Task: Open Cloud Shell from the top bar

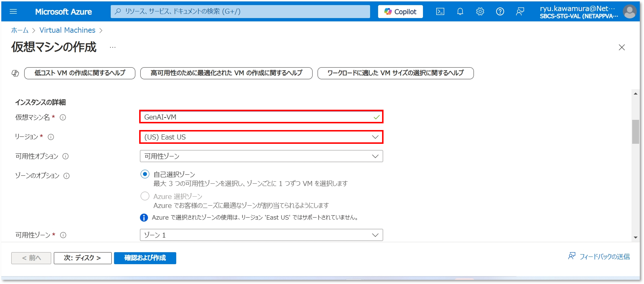Action: [440, 11]
